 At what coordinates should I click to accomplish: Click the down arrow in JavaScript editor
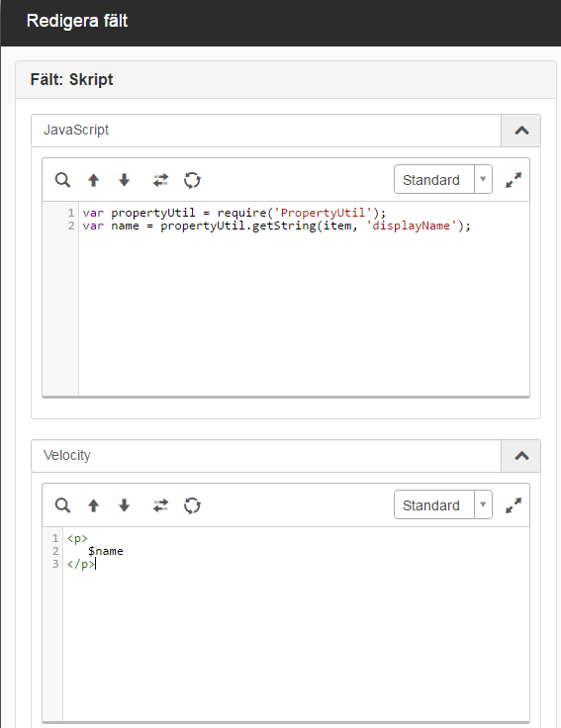tap(124, 180)
